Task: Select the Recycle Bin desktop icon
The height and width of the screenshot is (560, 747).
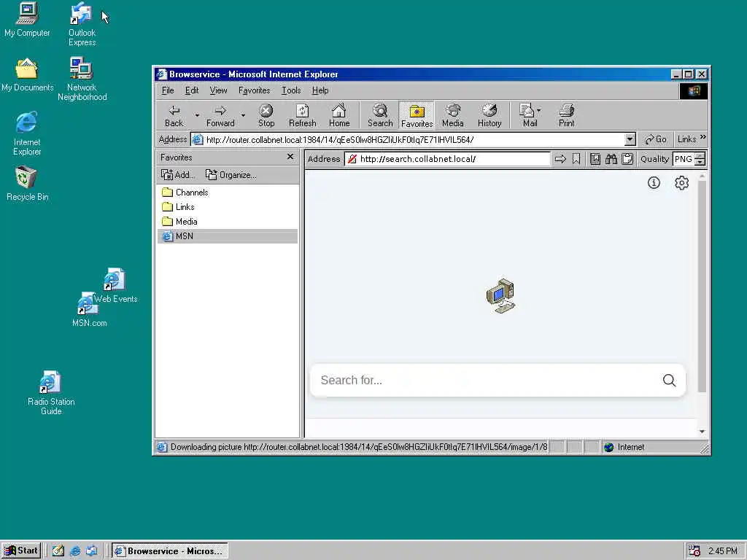Action: tap(27, 183)
